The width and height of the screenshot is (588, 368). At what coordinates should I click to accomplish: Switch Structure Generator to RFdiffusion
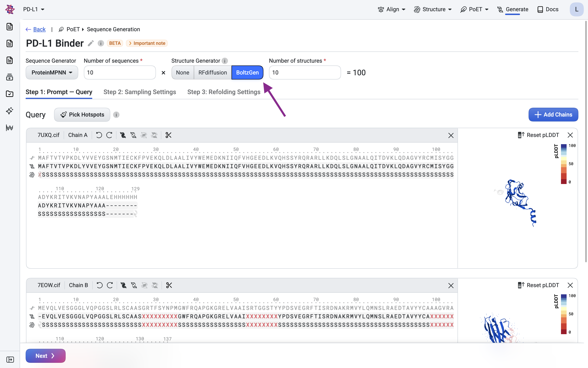coord(213,72)
